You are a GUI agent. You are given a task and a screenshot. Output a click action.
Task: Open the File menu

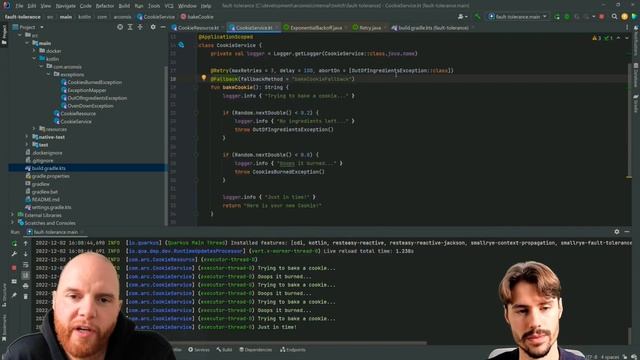pyautogui.click(x=19, y=6)
